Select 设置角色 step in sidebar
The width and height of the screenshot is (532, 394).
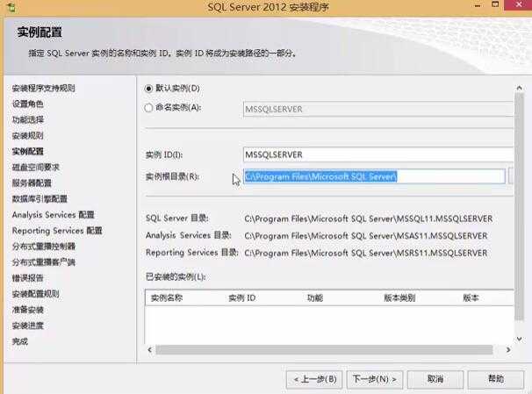[x=27, y=104]
